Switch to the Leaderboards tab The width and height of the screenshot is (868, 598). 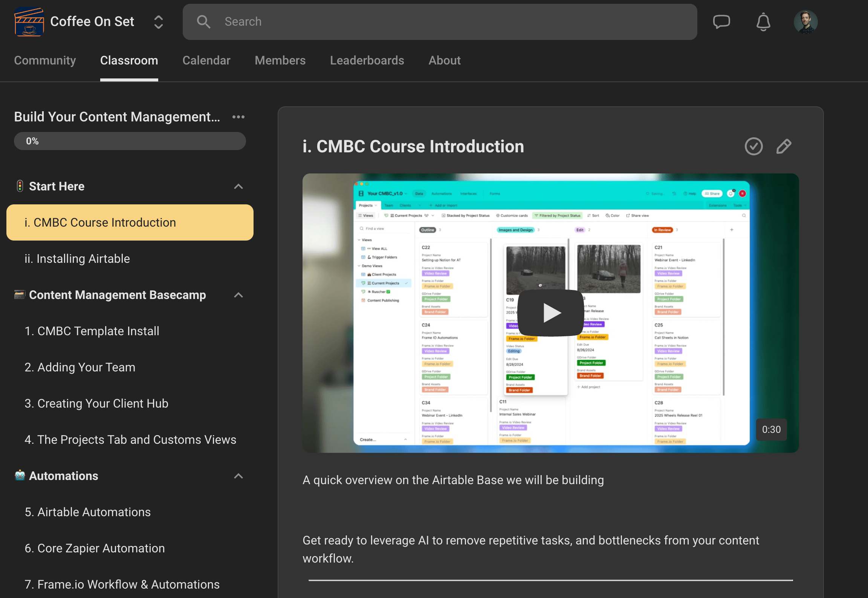point(367,60)
